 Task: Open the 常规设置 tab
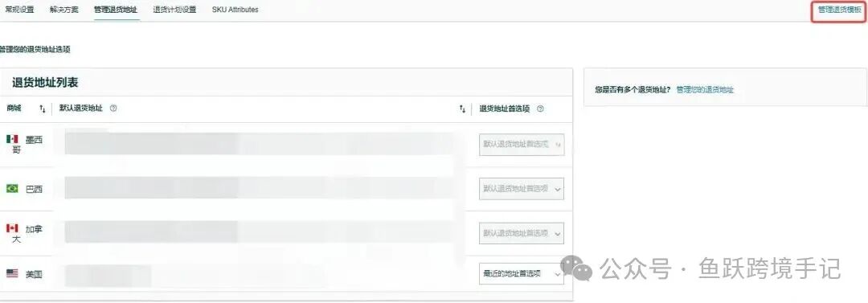pyautogui.click(x=19, y=10)
